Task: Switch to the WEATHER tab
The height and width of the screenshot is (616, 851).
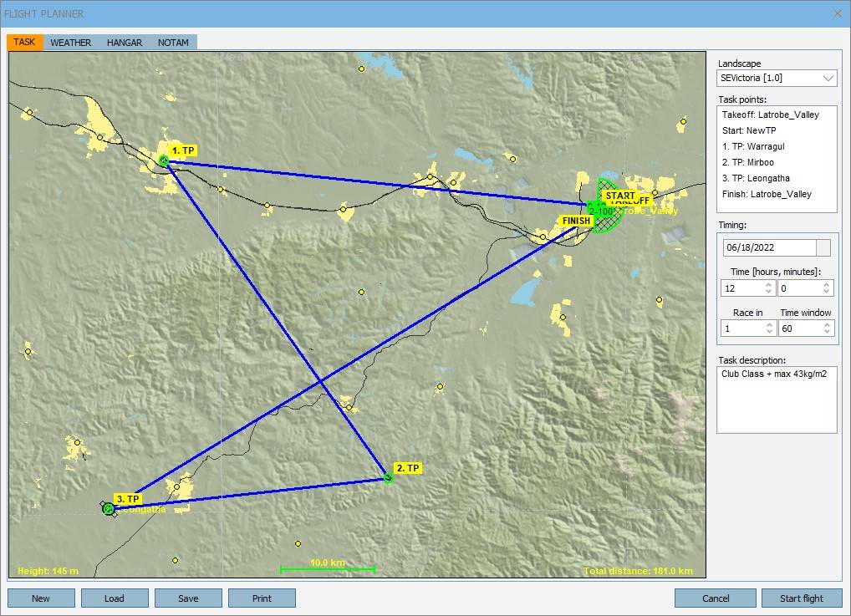Action: pyautogui.click(x=70, y=43)
